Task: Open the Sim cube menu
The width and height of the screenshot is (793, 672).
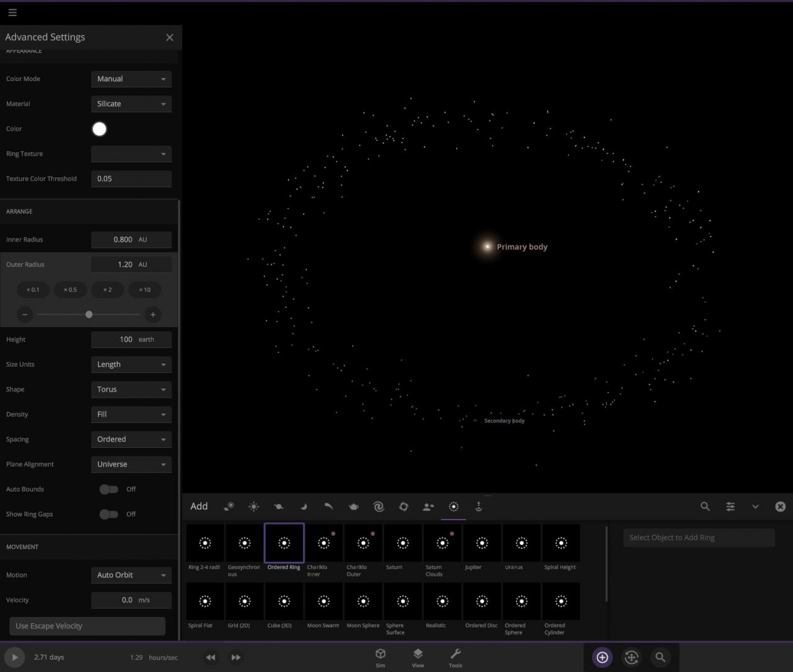Action: tap(380, 657)
